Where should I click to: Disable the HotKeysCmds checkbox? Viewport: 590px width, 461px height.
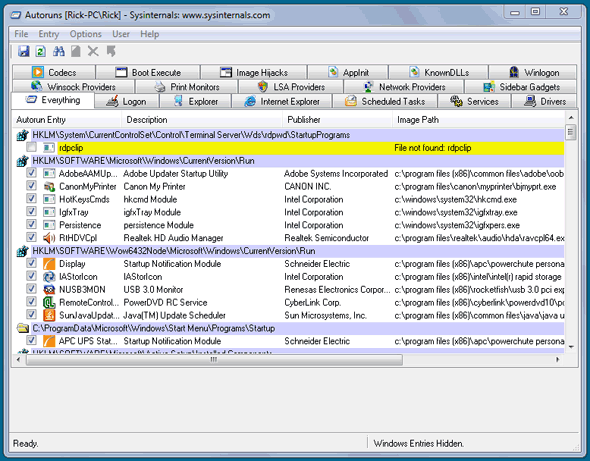pyautogui.click(x=31, y=198)
